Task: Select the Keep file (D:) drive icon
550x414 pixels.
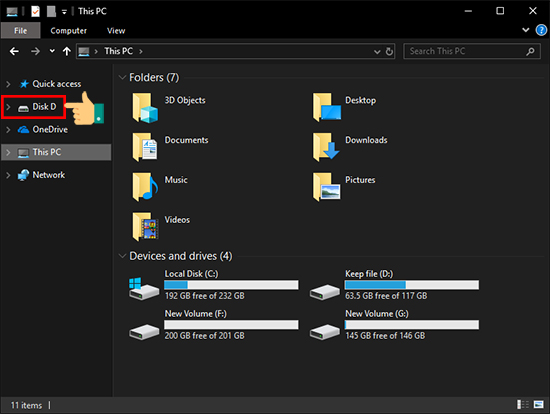Action: point(325,292)
